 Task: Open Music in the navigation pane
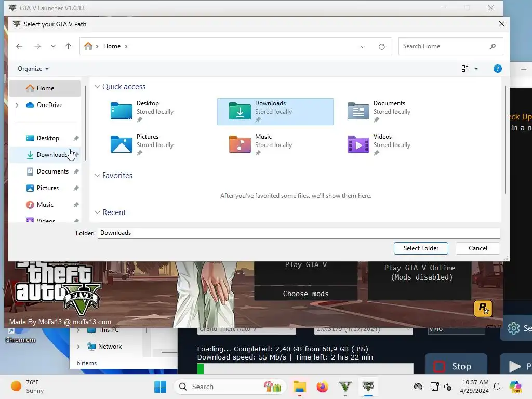(x=45, y=205)
